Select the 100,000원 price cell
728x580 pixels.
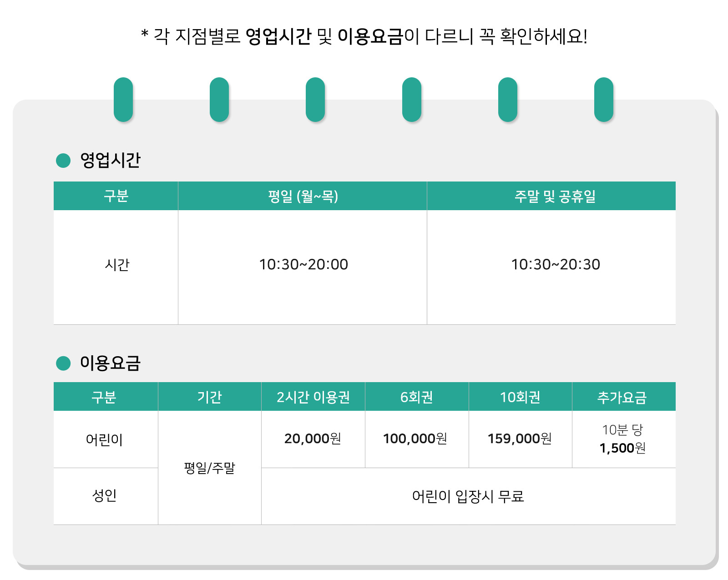[x=415, y=439]
